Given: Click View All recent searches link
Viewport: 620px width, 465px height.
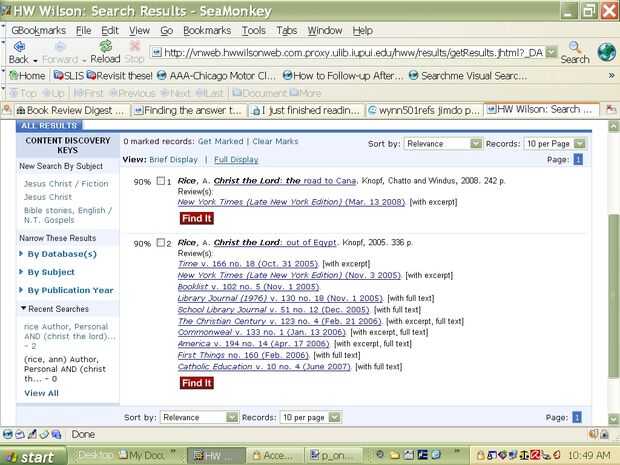Looking at the screenshot, I should (x=41, y=393).
